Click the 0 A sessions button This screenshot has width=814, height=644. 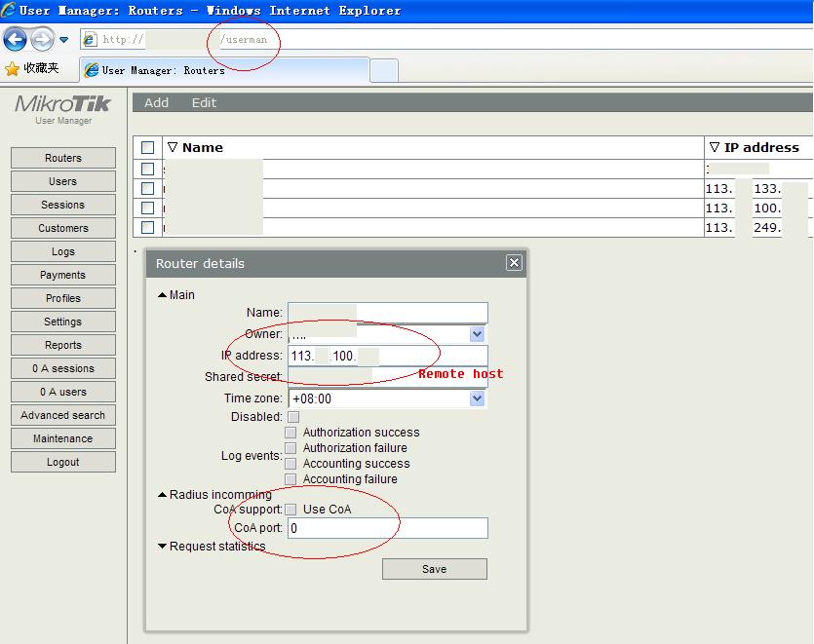(63, 368)
